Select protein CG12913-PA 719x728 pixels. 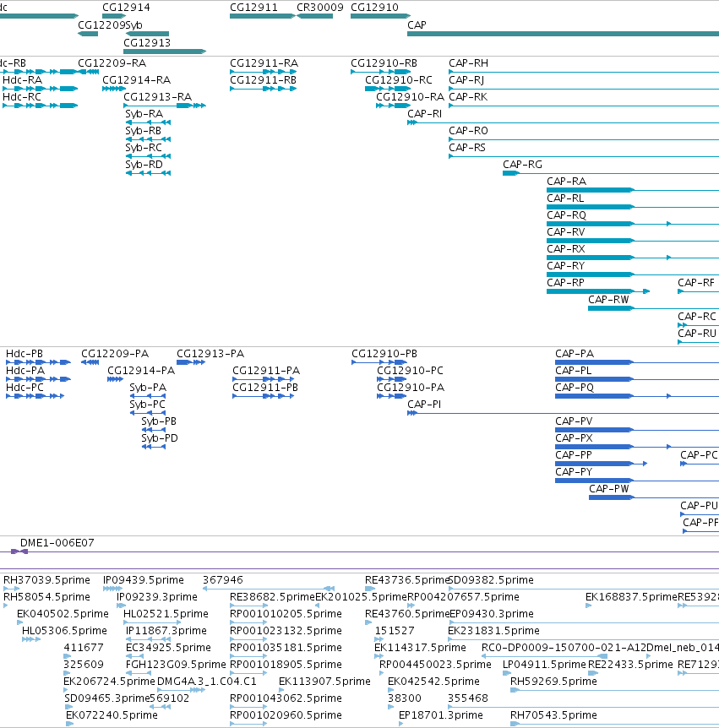[191, 362]
